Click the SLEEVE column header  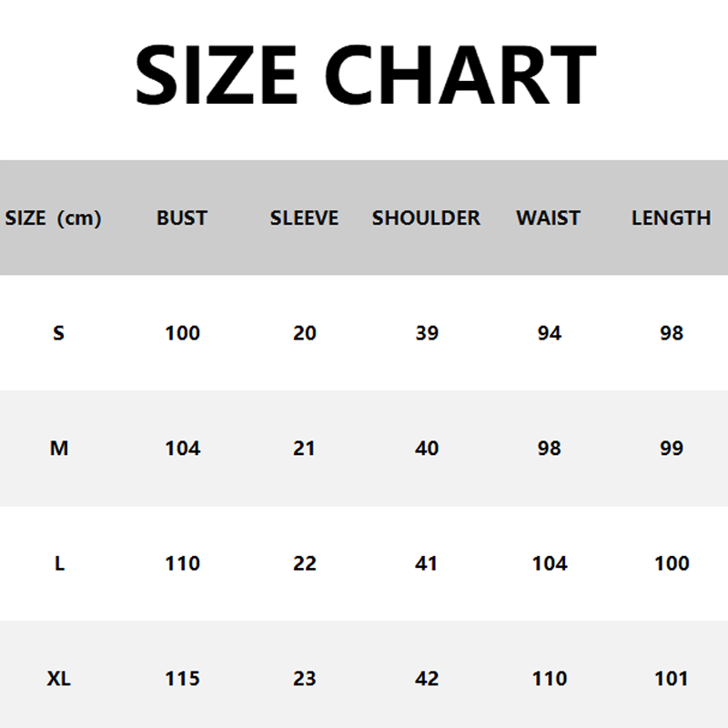pos(304,218)
